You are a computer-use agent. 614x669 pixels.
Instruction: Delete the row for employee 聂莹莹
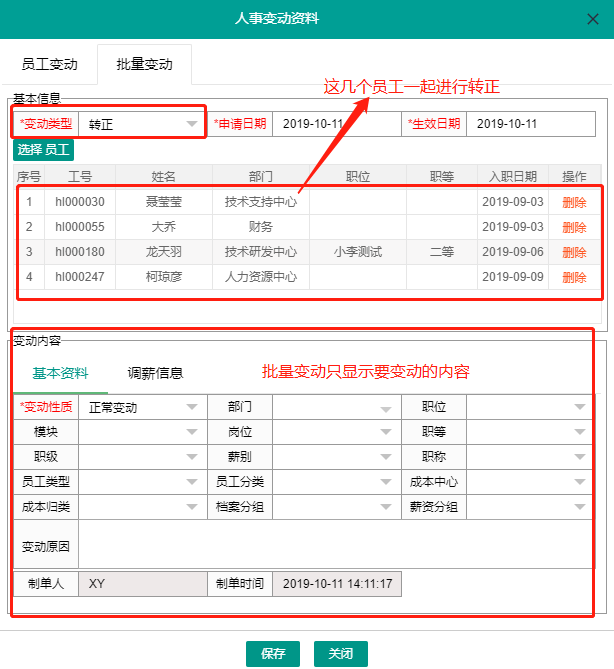(574, 202)
